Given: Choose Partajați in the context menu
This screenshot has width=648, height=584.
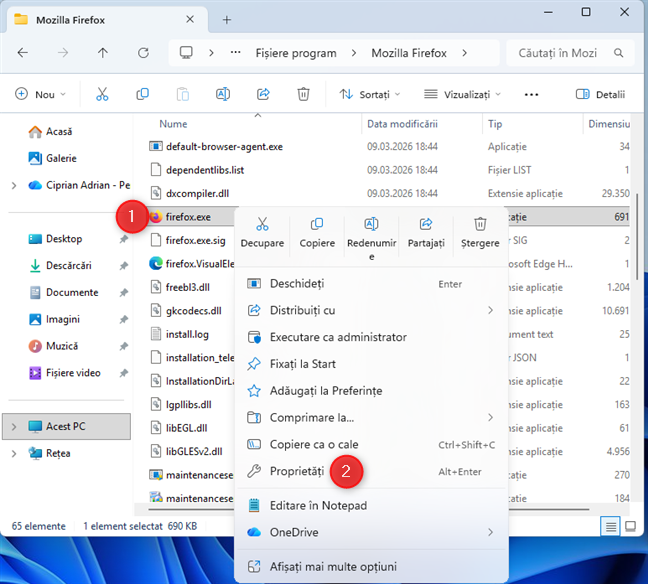Looking at the screenshot, I should [426, 233].
